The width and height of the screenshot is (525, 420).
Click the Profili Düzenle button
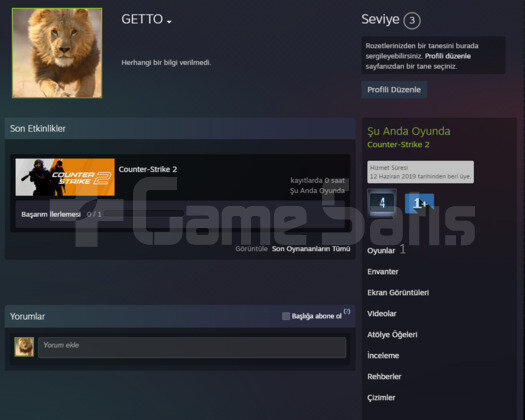coord(394,90)
